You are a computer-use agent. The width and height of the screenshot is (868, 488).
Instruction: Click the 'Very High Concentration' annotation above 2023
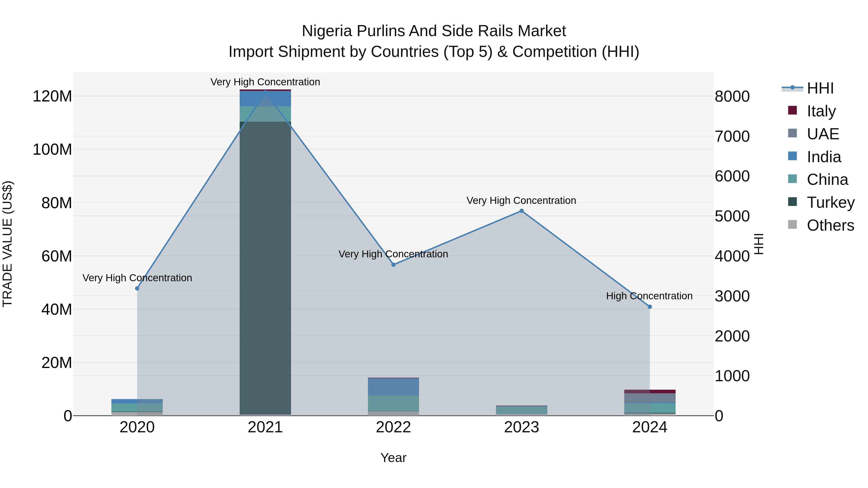coord(521,201)
